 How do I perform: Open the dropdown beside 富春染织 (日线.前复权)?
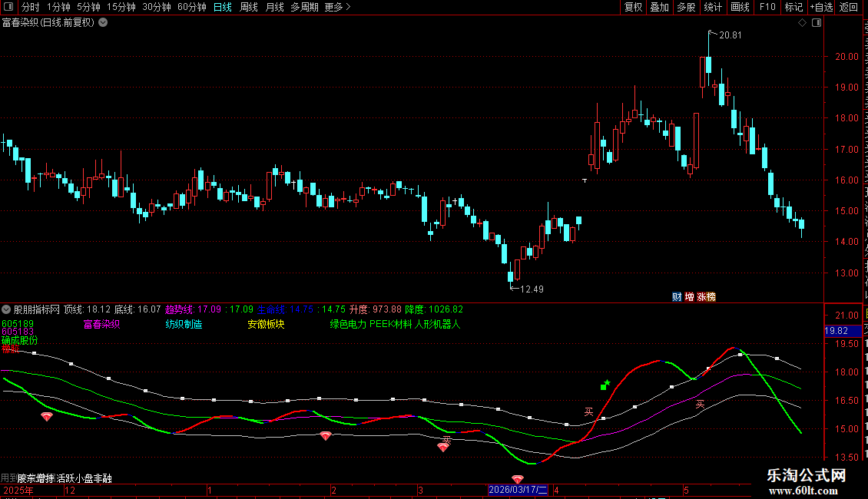(x=103, y=23)
